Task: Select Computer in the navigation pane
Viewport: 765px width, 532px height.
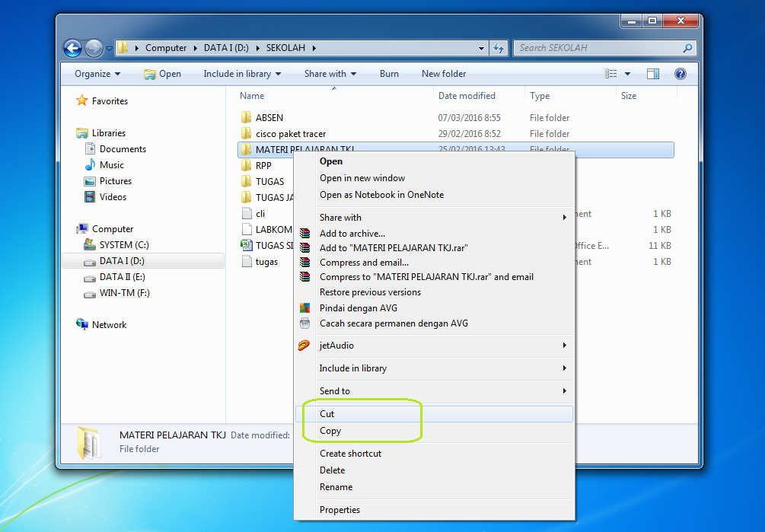Action: tap(105, 228)
